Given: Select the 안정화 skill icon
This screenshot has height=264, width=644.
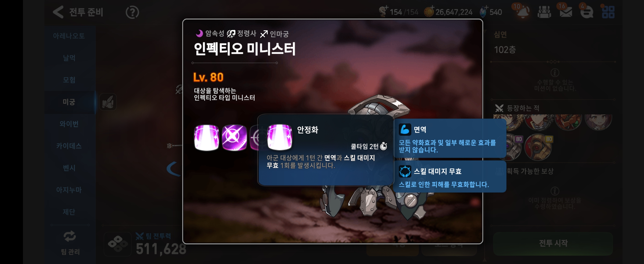Looking at the screenshot, I should click(x=207, y=138).
